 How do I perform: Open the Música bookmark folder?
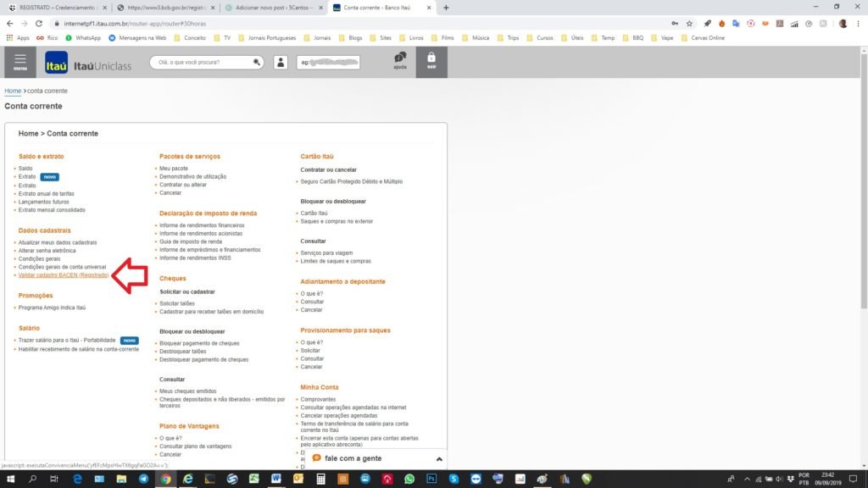[x=476, y=37]
